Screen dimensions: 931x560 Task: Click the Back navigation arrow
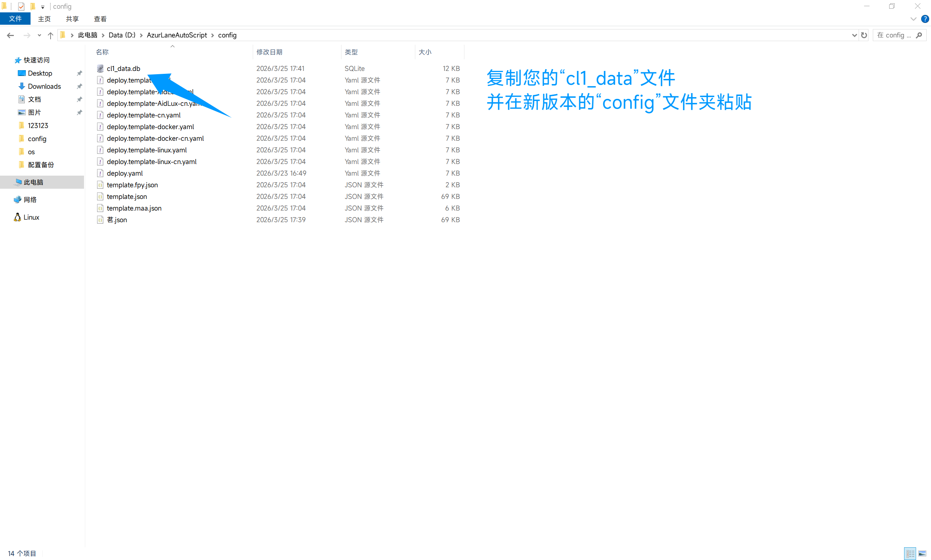10,35
